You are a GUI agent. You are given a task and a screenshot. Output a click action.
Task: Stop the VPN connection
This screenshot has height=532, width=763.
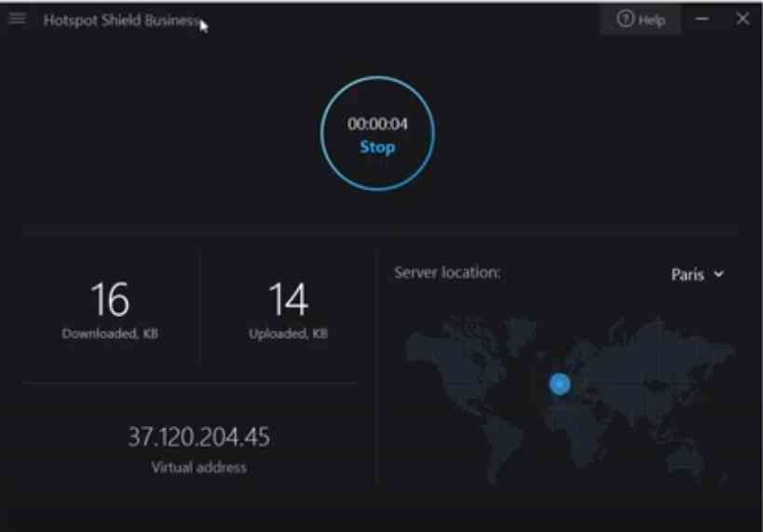point(377,147)
